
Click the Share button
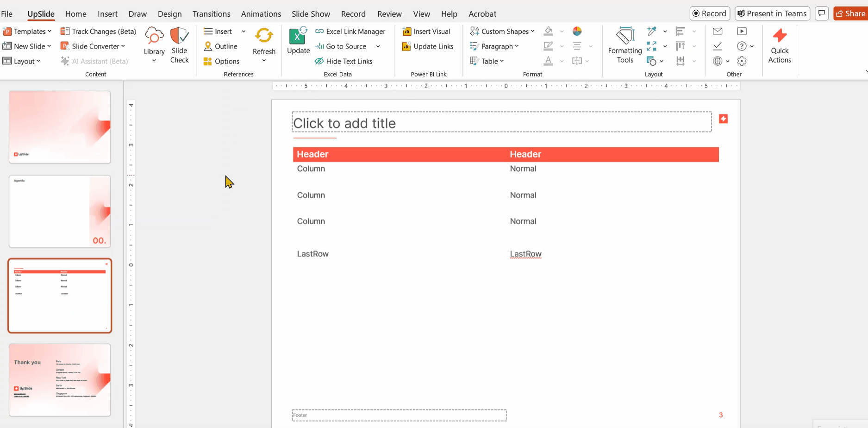(850, 13)
